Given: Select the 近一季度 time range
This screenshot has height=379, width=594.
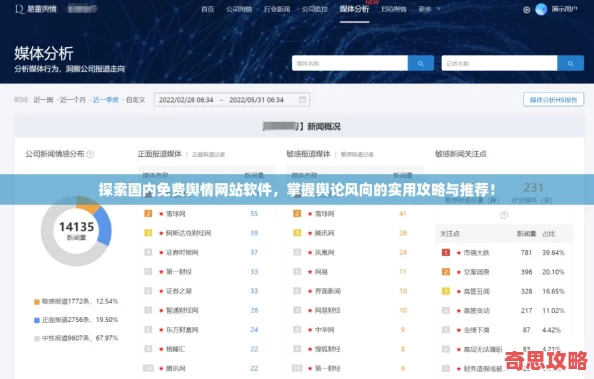Looking at the screenshot, I should [x=106, y=100].
